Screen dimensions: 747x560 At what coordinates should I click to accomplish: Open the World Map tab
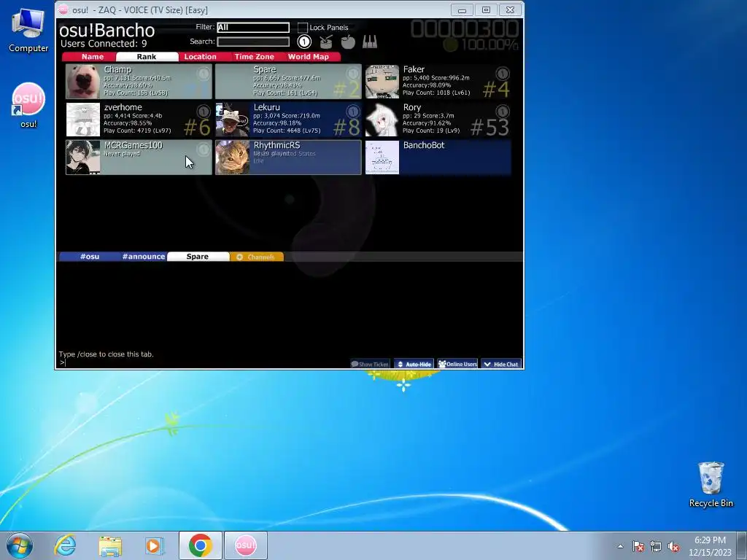click(309, 57)
